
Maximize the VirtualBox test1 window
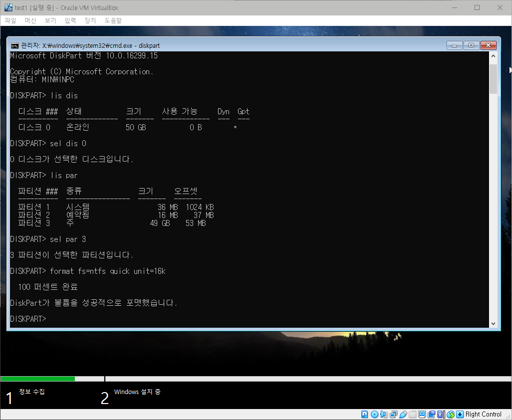pyautogui.click(x=477, y=7)
